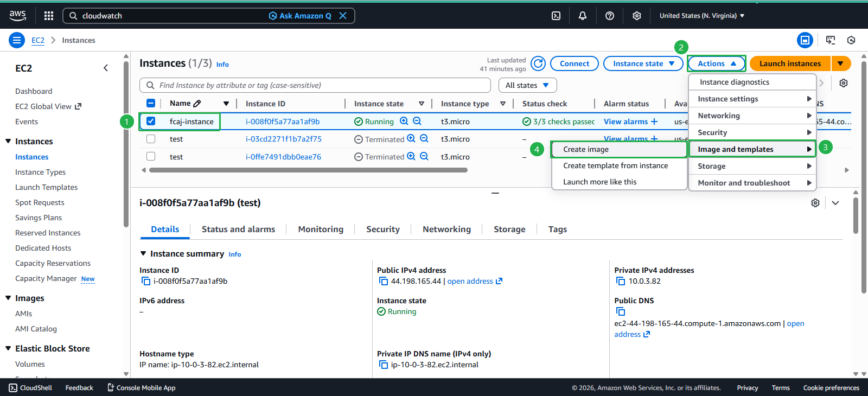This screenshot has height=396, width=868.
Task: Open Launch Templates in the sidebar
Action: [x=46, y=187]
